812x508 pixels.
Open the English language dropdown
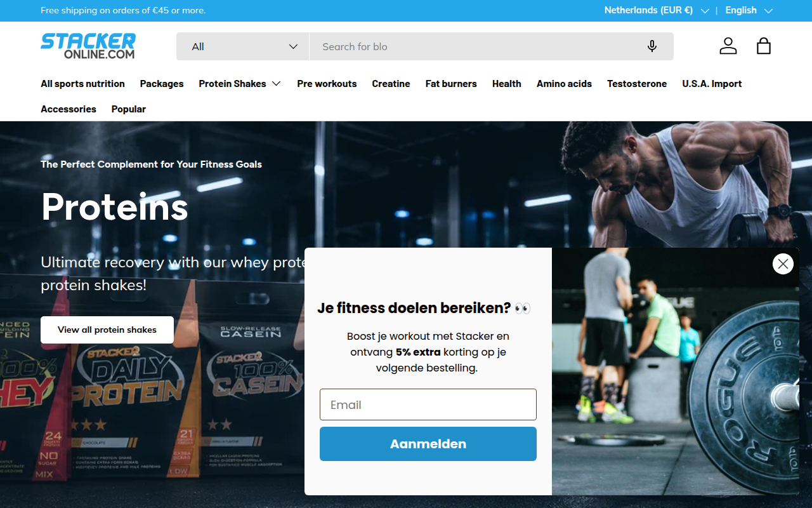(749, 10)
